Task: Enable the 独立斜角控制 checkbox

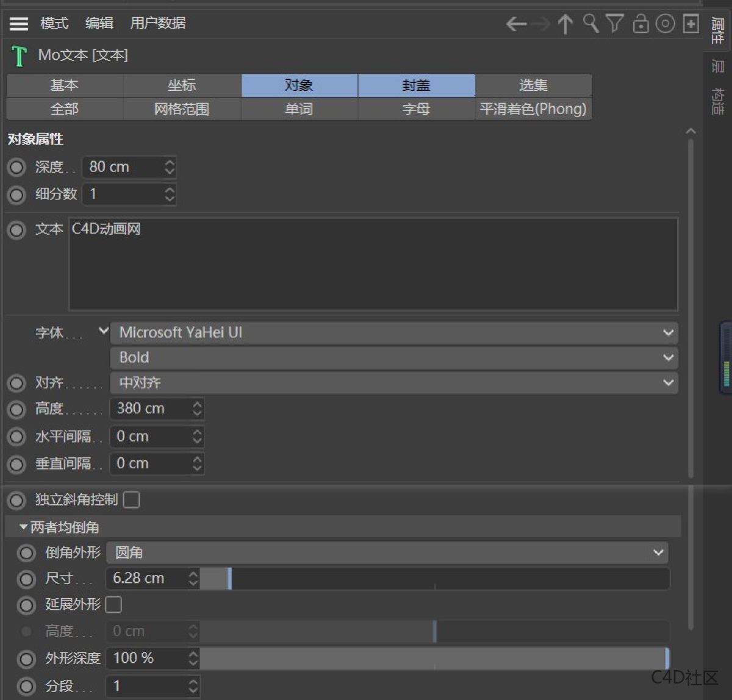Action: tap(132, 500)
